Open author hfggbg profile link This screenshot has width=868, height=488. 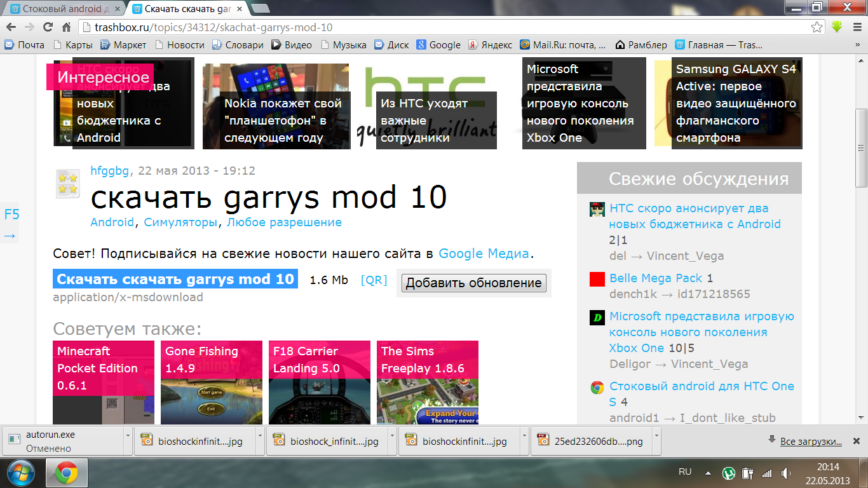110,170
